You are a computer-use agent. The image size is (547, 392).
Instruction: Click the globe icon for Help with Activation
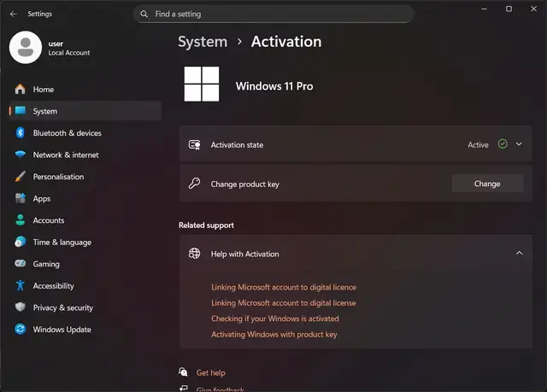tap(194, 254)
